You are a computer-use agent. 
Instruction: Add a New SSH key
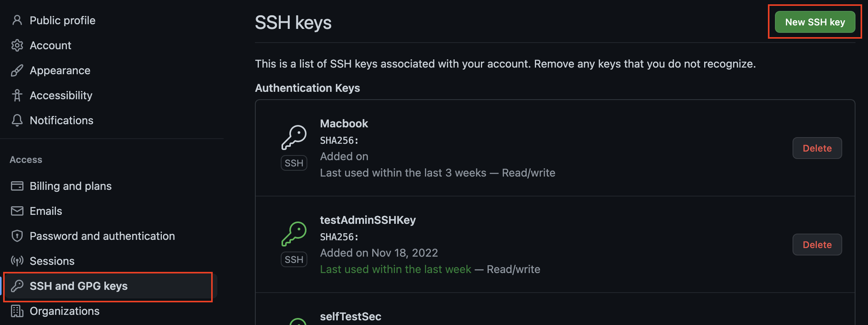point(815,22)
